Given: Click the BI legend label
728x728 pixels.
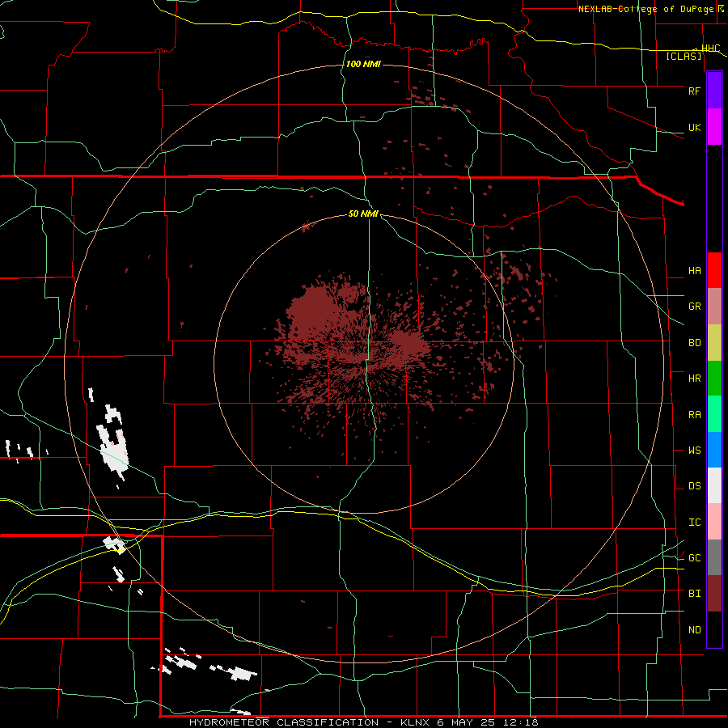Looking at the screenshot, I should [x=694, y=594].
